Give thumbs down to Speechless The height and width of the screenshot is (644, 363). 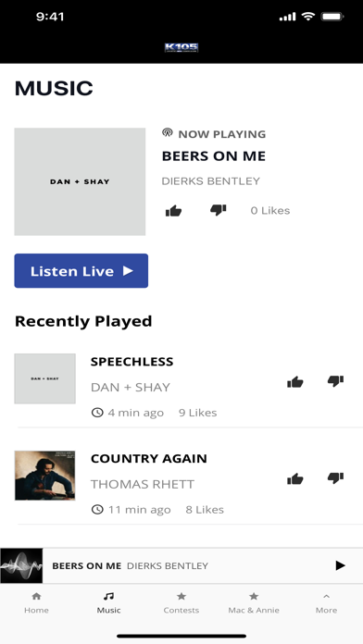[x=335, y=380]
